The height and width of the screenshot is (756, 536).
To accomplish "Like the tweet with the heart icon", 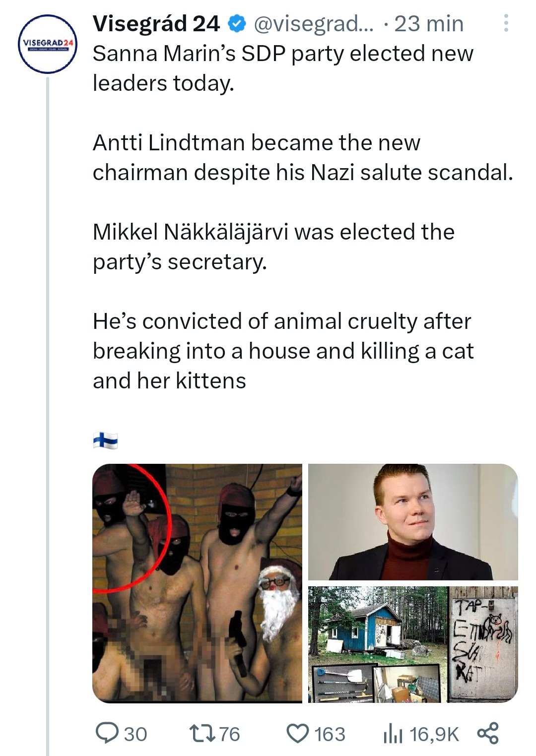I will pos(298,734).
